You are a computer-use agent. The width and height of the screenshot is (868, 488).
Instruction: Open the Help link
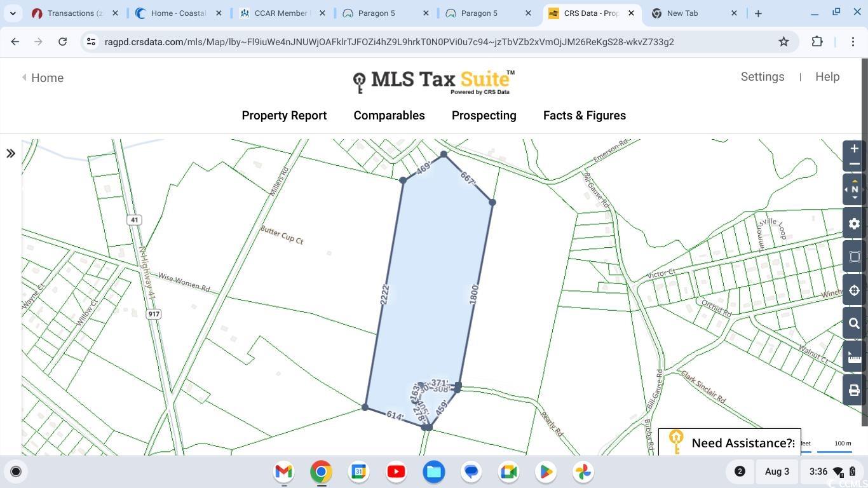click(827, 77)
